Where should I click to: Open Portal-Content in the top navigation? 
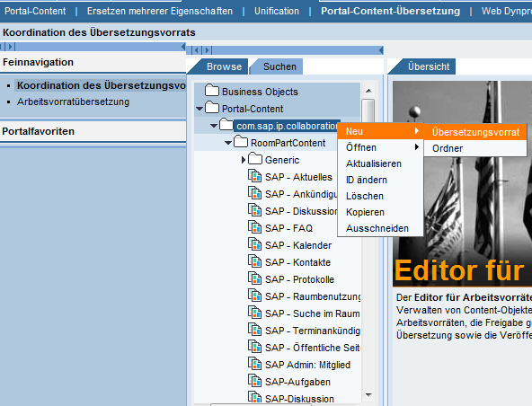coord(35,11)
